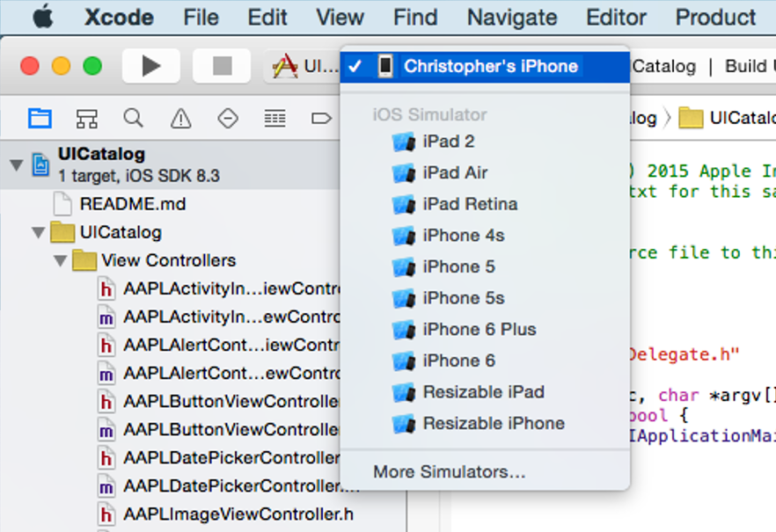Show the Debug navigator
The height and width of the screenshot is (532, 776).
pos(275,119)
